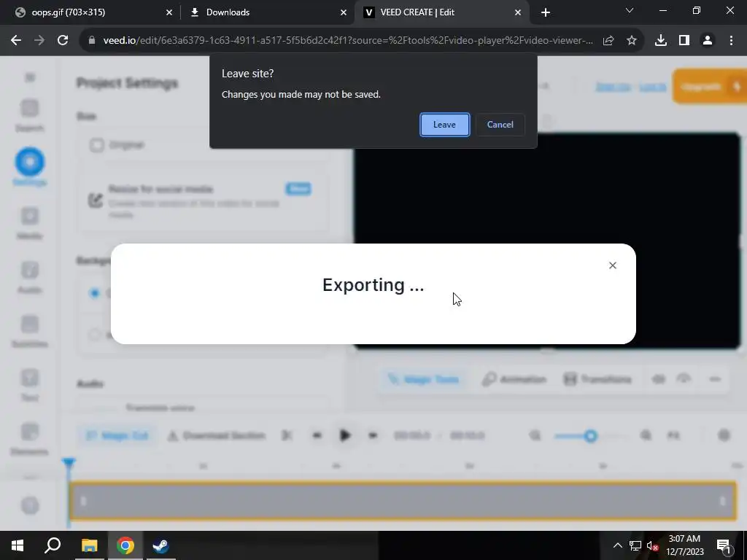The width and height of the screenshot is (747, 560).
Task: Split the clip with scissors icon
Action: click(x=287, y=435)
